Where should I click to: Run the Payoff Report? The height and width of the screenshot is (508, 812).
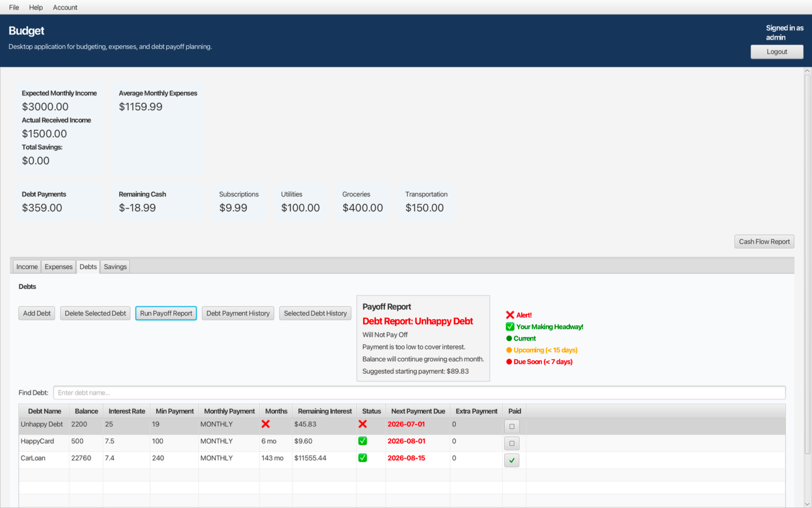pyautogui.click(x=166, y=313)
